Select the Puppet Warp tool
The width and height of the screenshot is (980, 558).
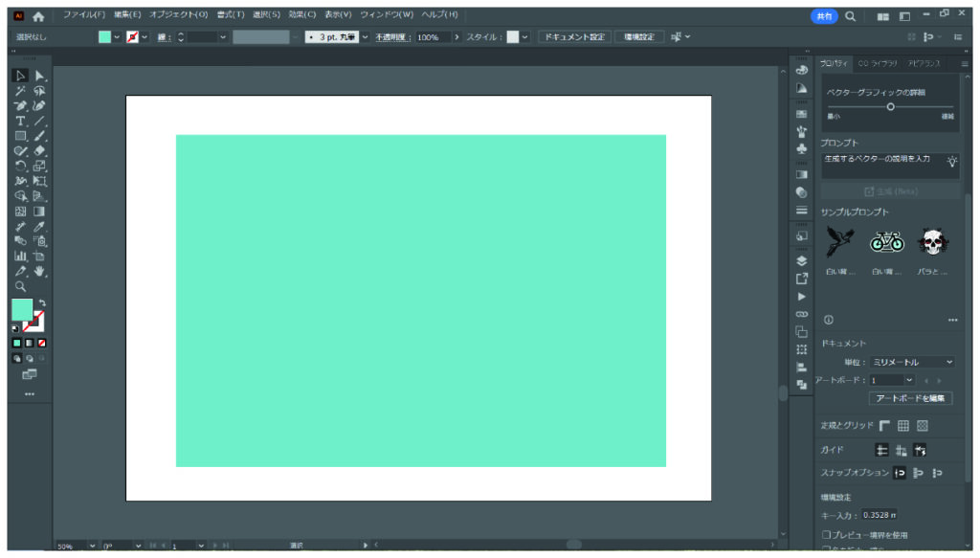(20, 181)
